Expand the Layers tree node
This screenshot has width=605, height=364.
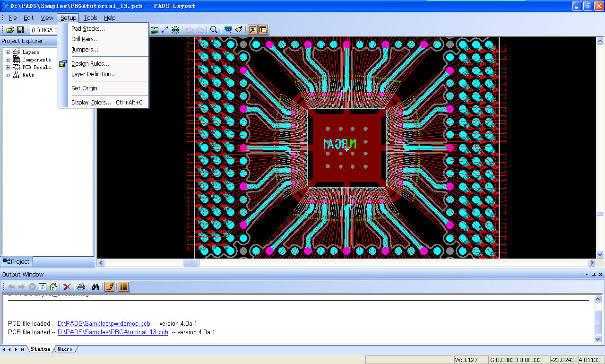tap(8, 52)
